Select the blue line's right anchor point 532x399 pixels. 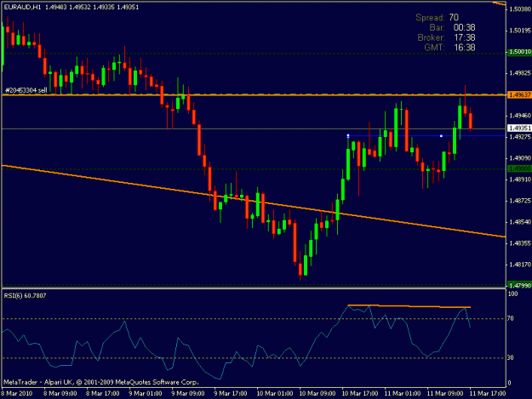(441, 136)
